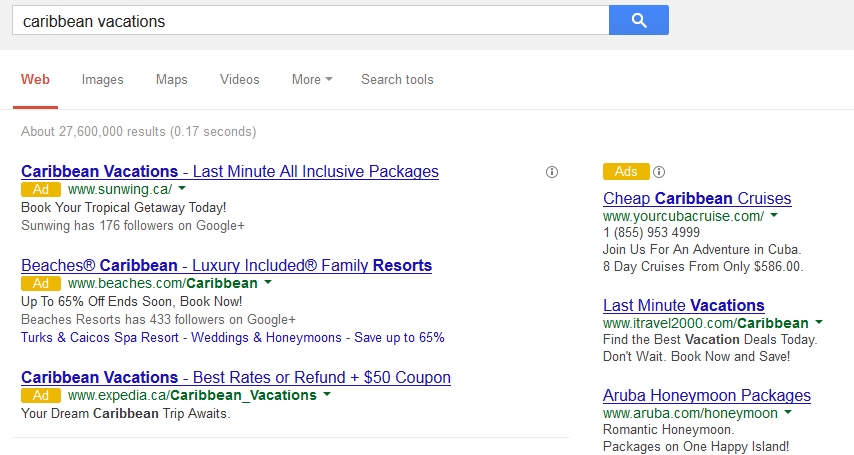854x455 pixels.
Task: Open the More dropdown menu
Action: click(312, 80)
